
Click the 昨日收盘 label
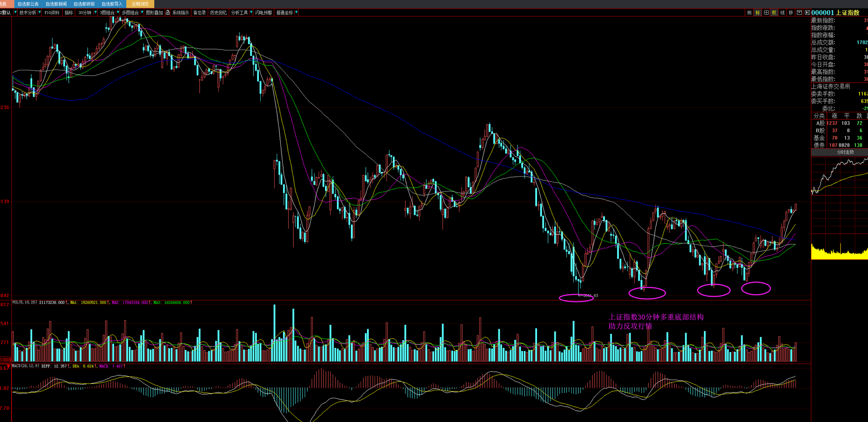(x=823, y=57)
